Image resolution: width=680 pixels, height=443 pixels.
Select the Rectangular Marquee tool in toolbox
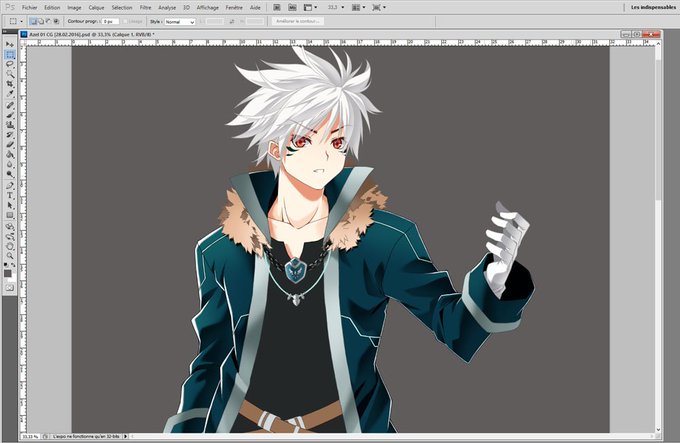click(x=10, y=55)
